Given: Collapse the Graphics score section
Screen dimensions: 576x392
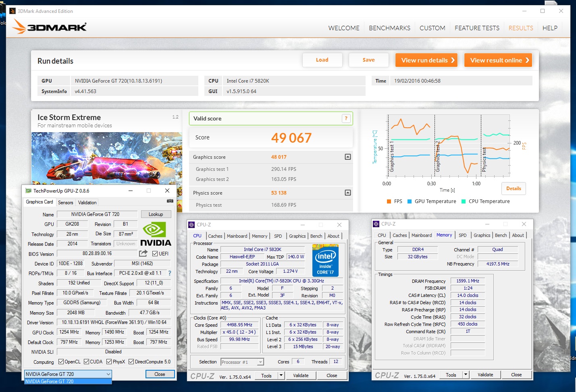Looking at the screenshot, I should tap(348, 157).
